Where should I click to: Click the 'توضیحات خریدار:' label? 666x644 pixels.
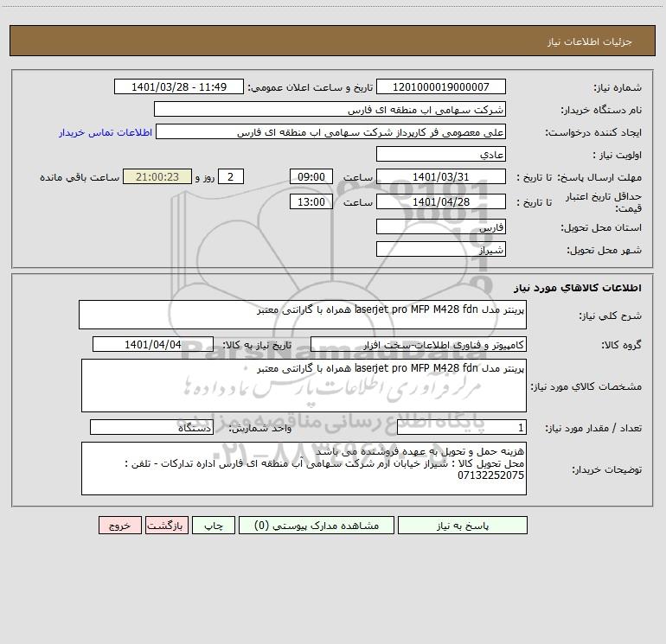[606, 470]
